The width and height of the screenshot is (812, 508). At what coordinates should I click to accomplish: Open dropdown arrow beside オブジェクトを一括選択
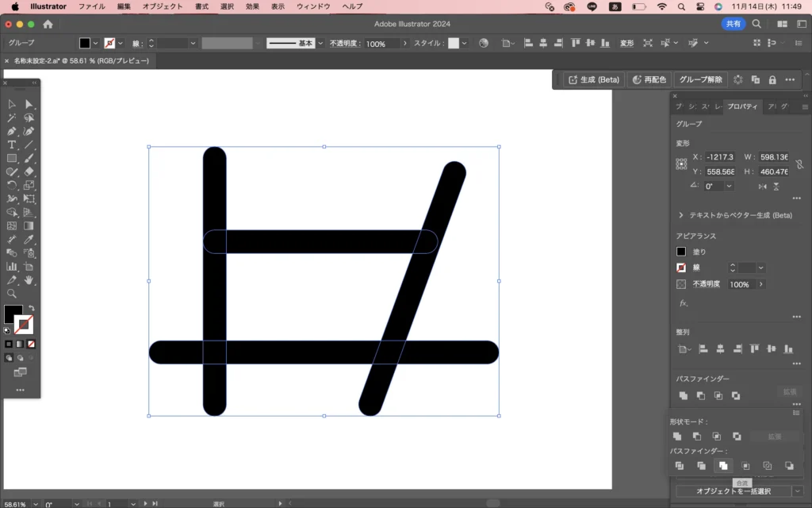798,491
